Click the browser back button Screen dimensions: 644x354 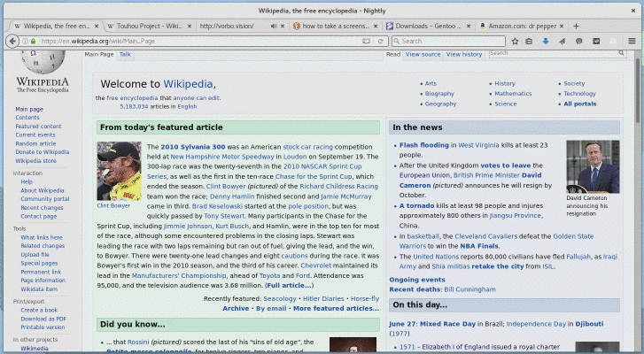point(12,42)
